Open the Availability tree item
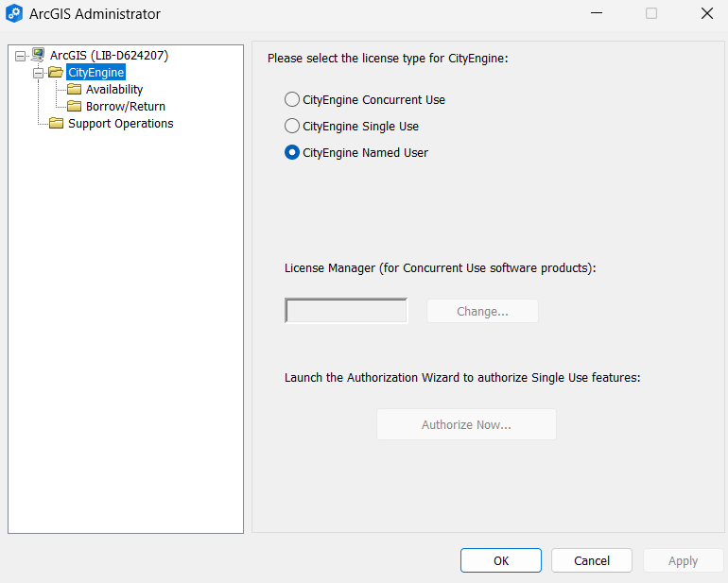Image resolution: width=728 pixels, height=583 pixels. click(x=114, y=90)
